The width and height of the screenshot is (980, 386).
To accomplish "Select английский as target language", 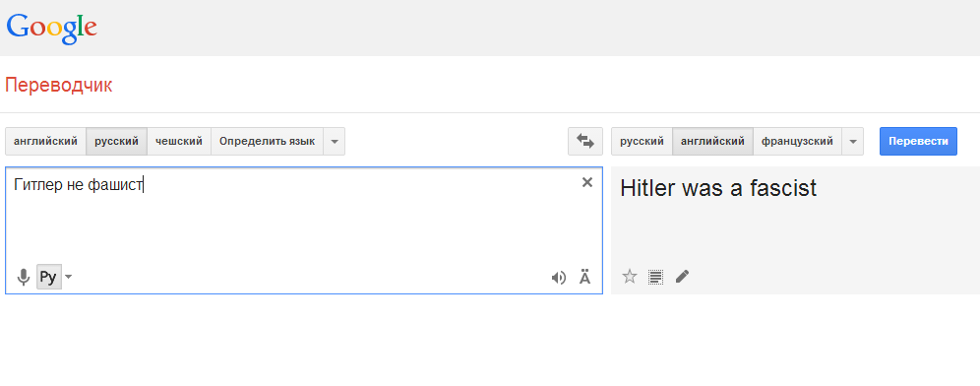I will tap(712, 142).
